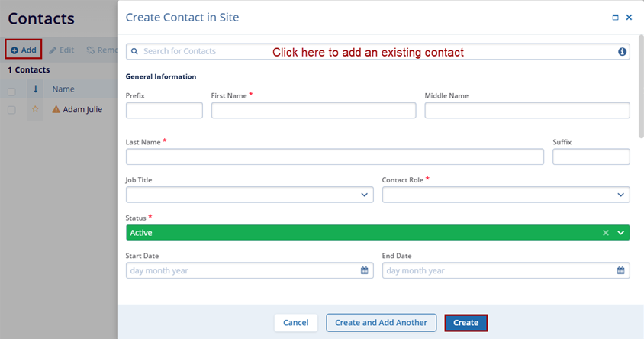644x339 pixels.
Task: Expand the Job Title dropdown
Action: 364,195
